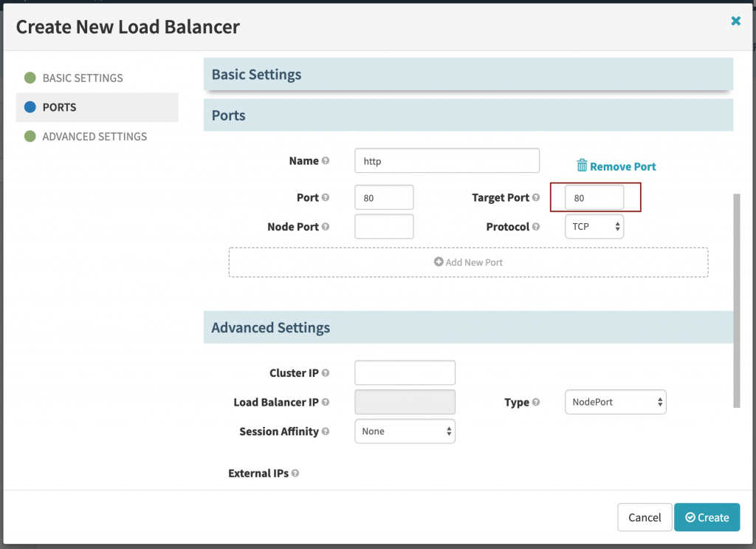Select Ports section in sidebar

[x=59, y=107]
